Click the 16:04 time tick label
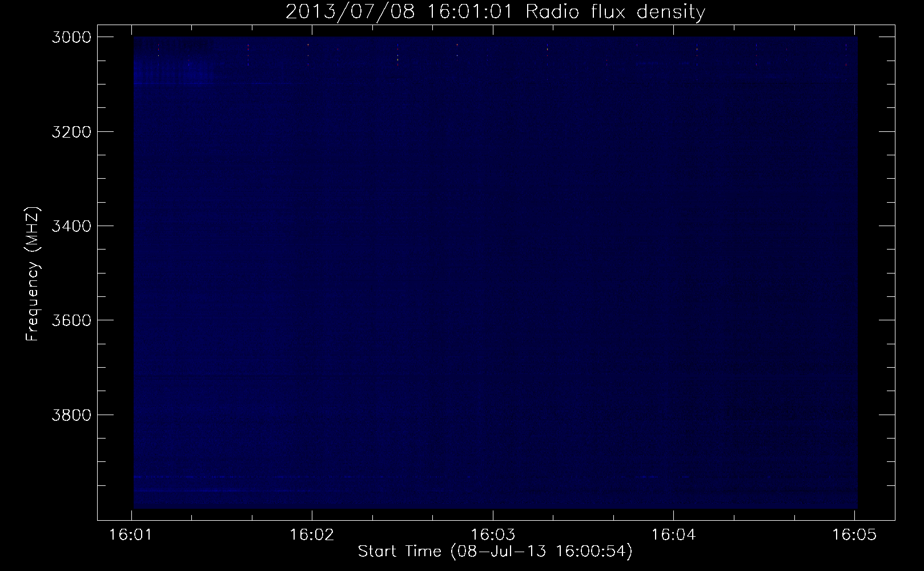The width and height of the screenshot is (924, 571). 673,535
